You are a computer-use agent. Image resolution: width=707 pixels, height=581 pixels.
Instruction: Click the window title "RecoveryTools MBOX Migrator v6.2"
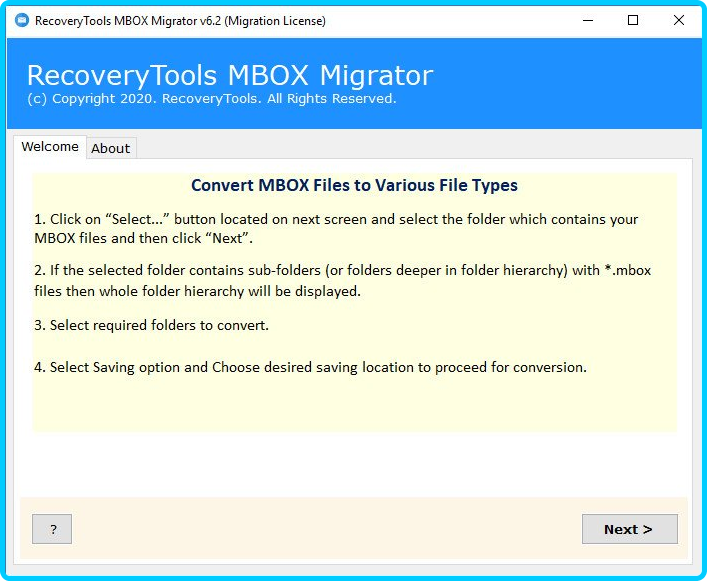tap(128, 21)
